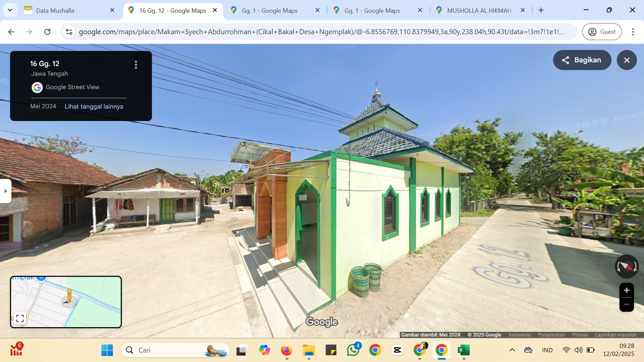Close the 16 Gg. 12 - Google Maps tab
644x362 pixels.
click(215, 10)
